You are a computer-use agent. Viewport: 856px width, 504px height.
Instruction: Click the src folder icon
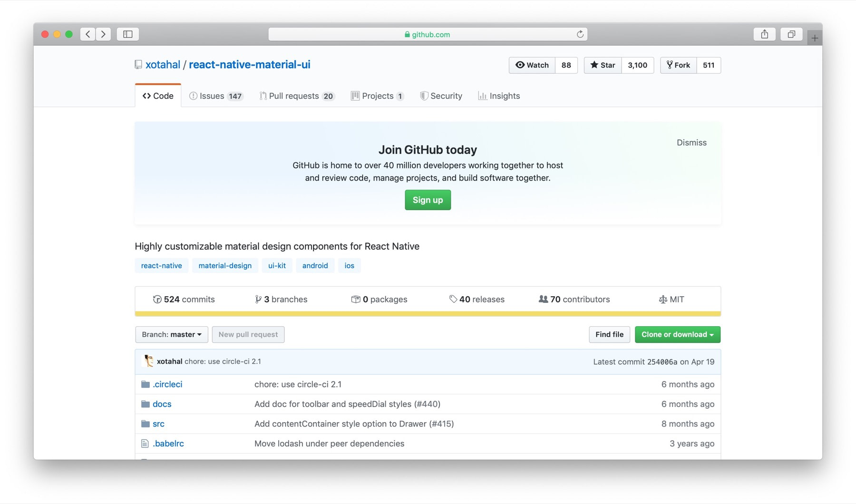point(146,424)
